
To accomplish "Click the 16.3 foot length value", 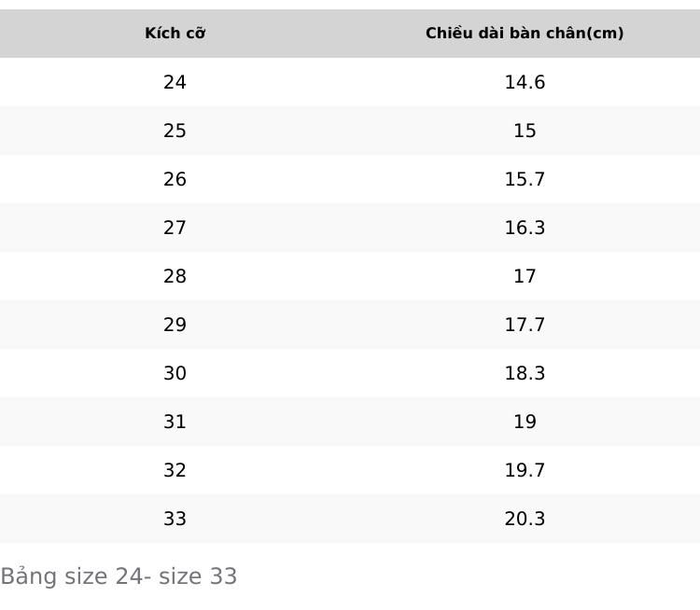I will 525,228.
